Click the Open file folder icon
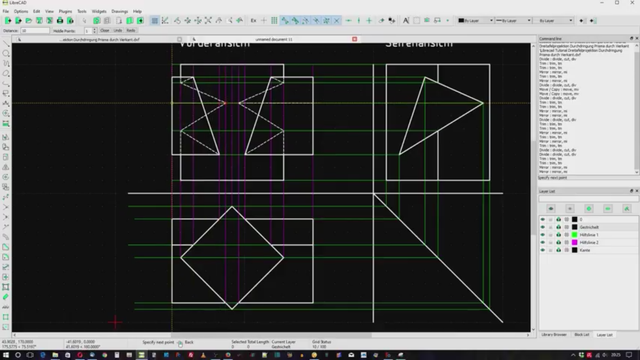This screenshot has height=360, width=640. [x=29, y=20]
